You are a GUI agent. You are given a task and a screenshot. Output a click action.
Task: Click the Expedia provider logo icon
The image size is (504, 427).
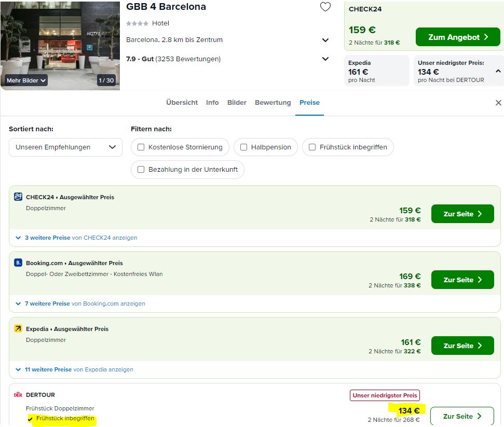(18, 328)
